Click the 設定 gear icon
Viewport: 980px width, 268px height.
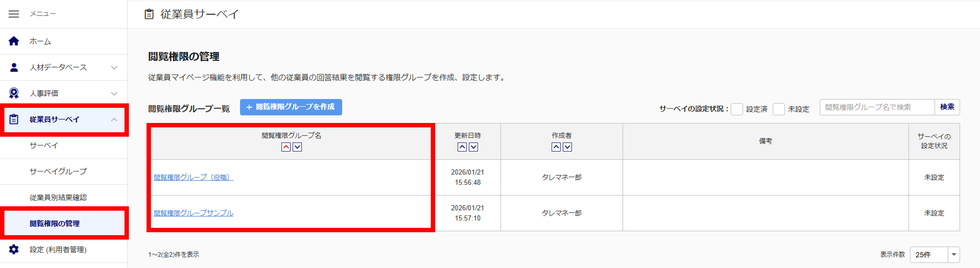point(14,249)
